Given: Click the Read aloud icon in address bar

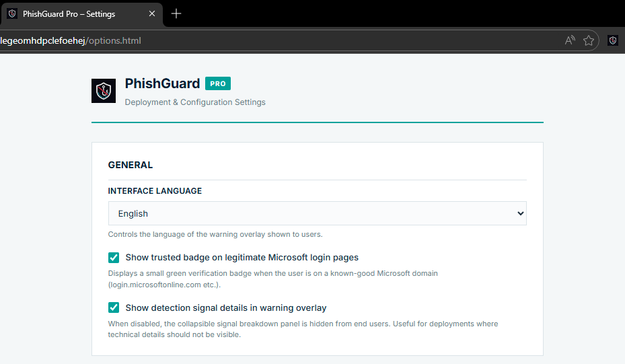Looking at the screenshot, I should [570, 40].
